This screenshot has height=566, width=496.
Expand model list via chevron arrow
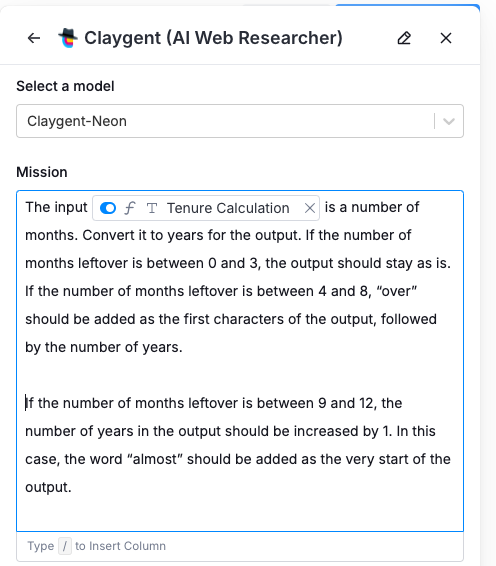click(449, 121)
